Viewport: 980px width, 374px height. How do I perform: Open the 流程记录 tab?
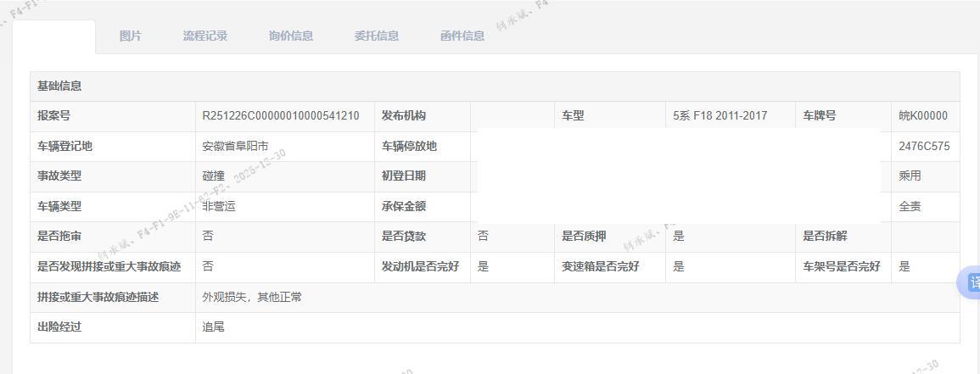[x=204, y=36]
